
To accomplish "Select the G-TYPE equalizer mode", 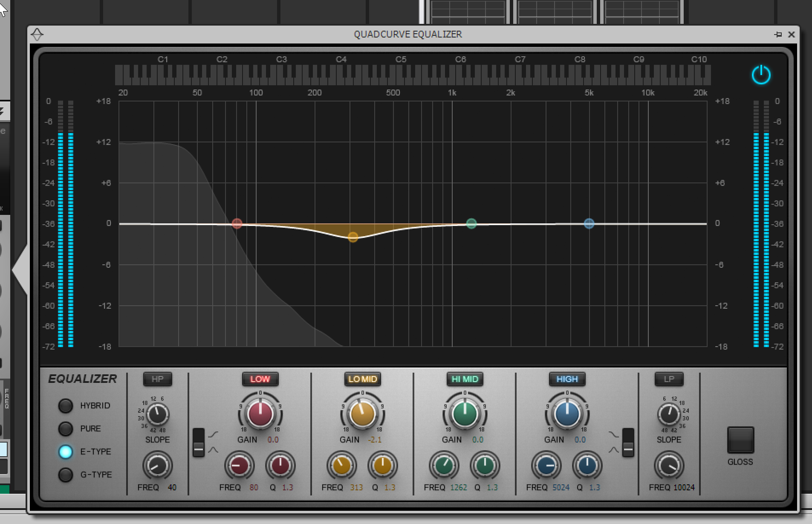I will [x=66, y=475].
